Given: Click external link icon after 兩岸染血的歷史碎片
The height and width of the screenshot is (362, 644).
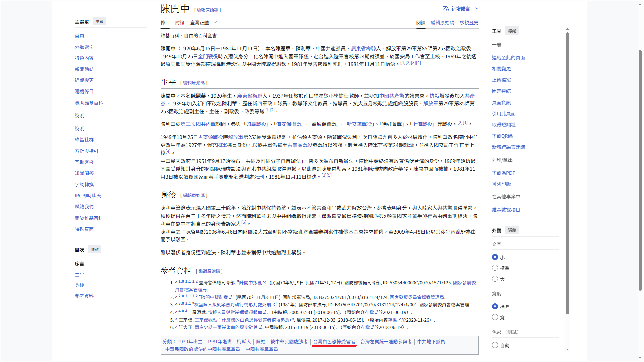Looking at the screenshot, I should click(x=261, y=327).
